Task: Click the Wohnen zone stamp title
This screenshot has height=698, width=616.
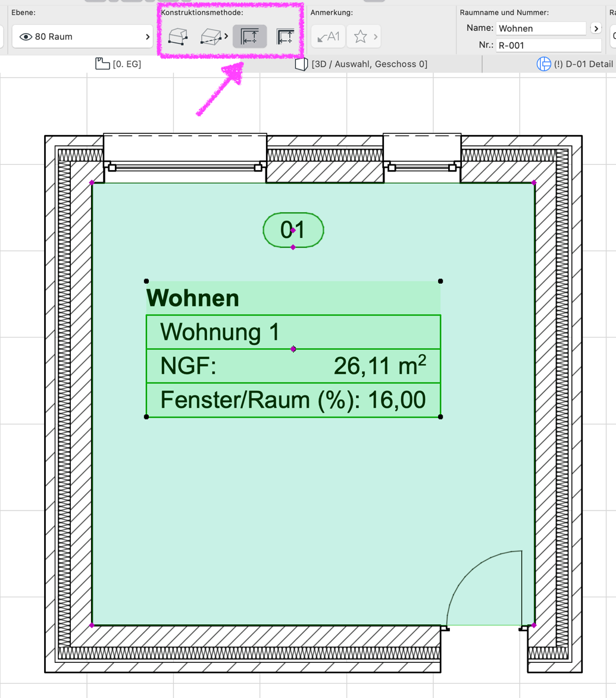Action: [193, 298]
